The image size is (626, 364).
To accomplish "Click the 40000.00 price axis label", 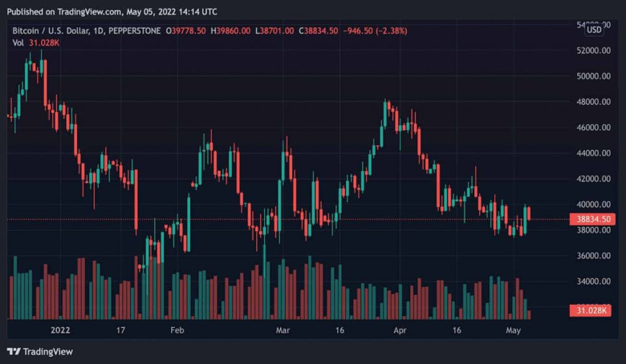I will (x=593, y=204).
